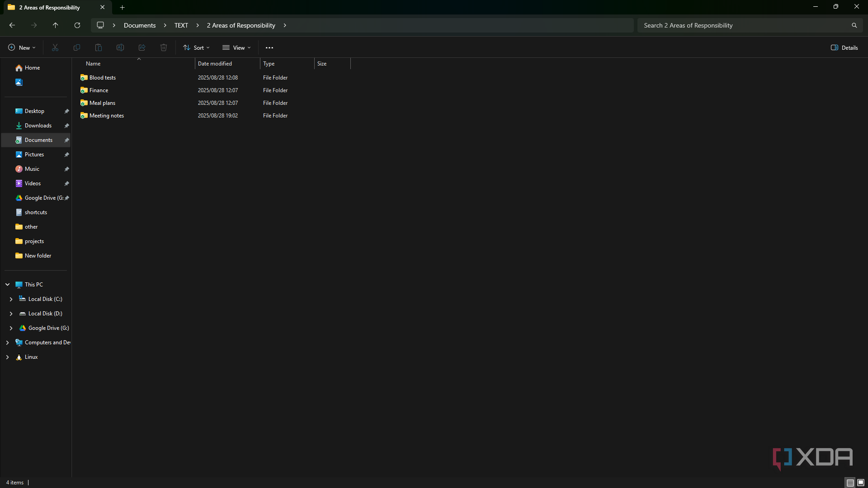Select the Blood tests folder icon
This screenshot has width=868, height=488.
click(x=84, y=78)
